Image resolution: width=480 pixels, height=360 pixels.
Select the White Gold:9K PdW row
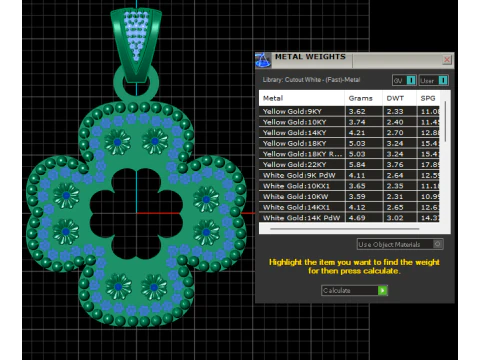pos(349,175)
